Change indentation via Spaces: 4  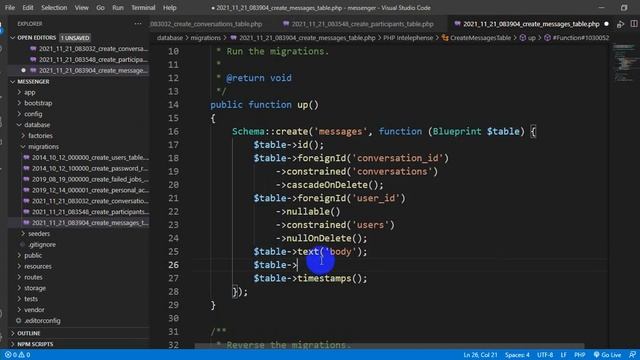517,355
